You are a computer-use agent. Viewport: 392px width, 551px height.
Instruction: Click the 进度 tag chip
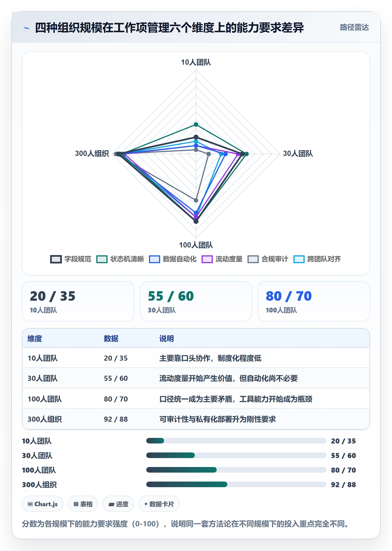118,504
